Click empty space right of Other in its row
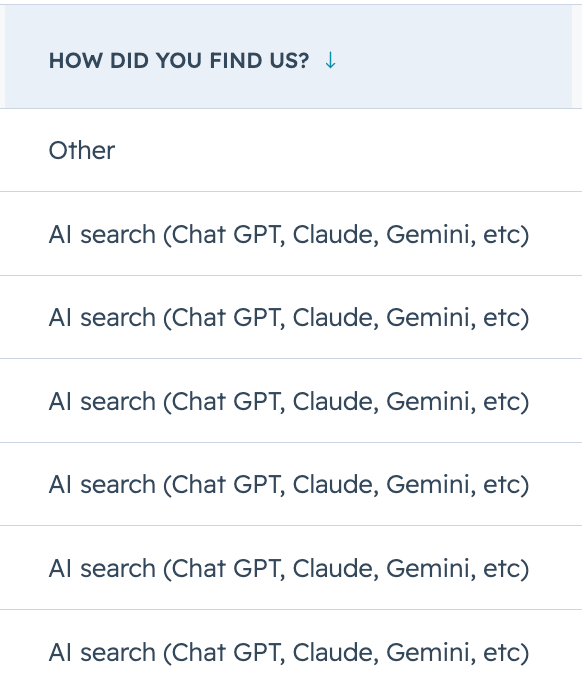 [x=349, y=150]
